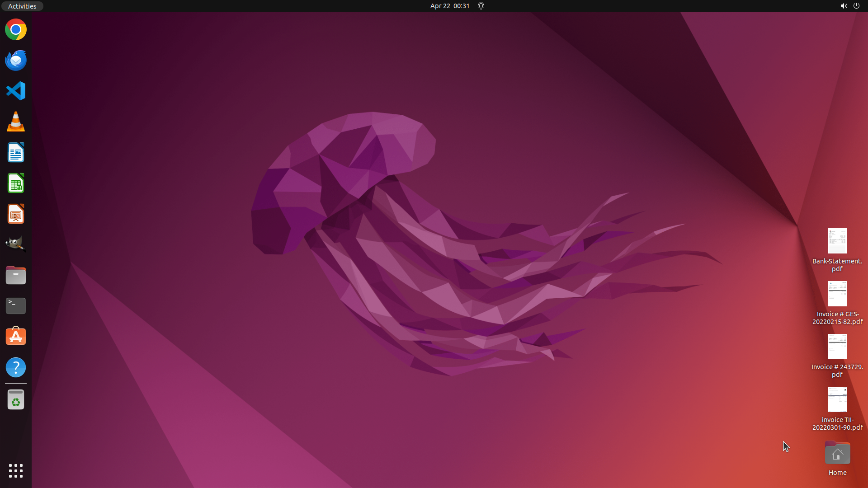Open Visual Studio Code
This screenshot has width=868, height=488.
pyautogui.click(x=16, y=91)
